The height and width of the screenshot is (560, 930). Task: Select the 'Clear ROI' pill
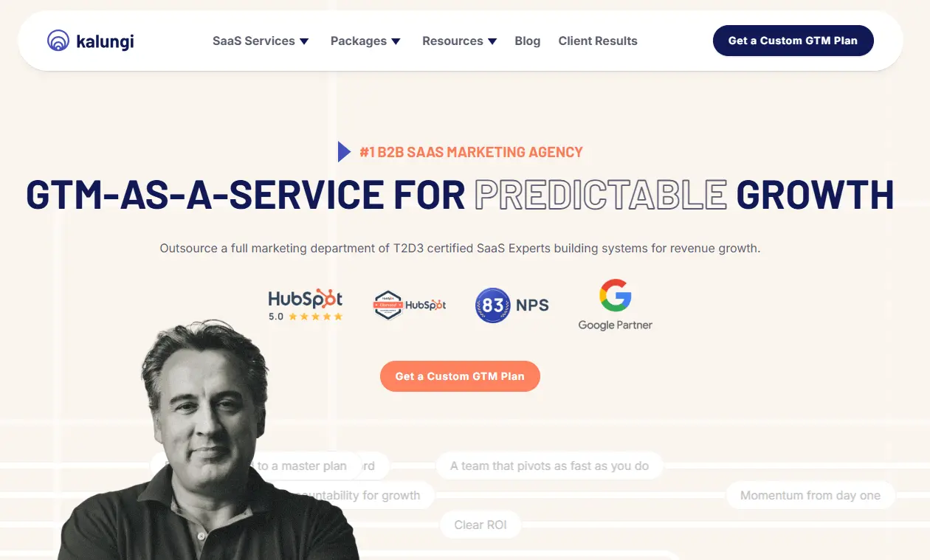[x=480, y=525]
